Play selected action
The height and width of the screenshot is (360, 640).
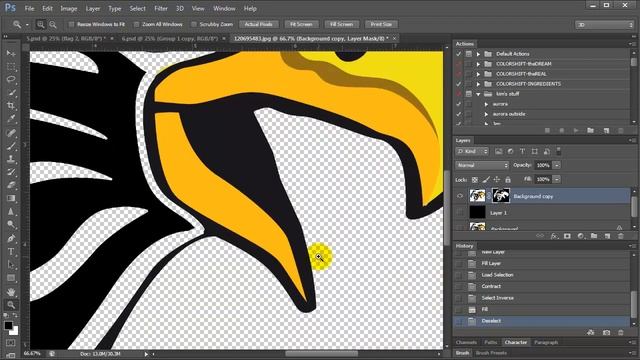[576, 131]
